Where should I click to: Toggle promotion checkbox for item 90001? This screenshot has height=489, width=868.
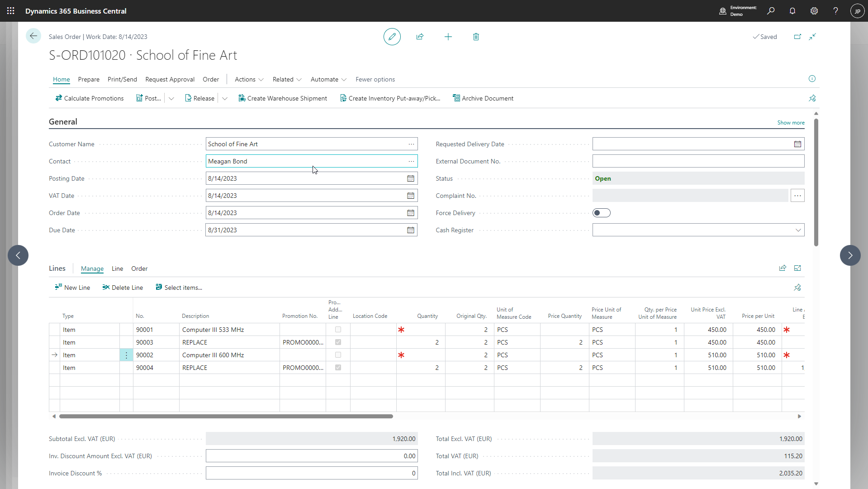click(338, 330)
